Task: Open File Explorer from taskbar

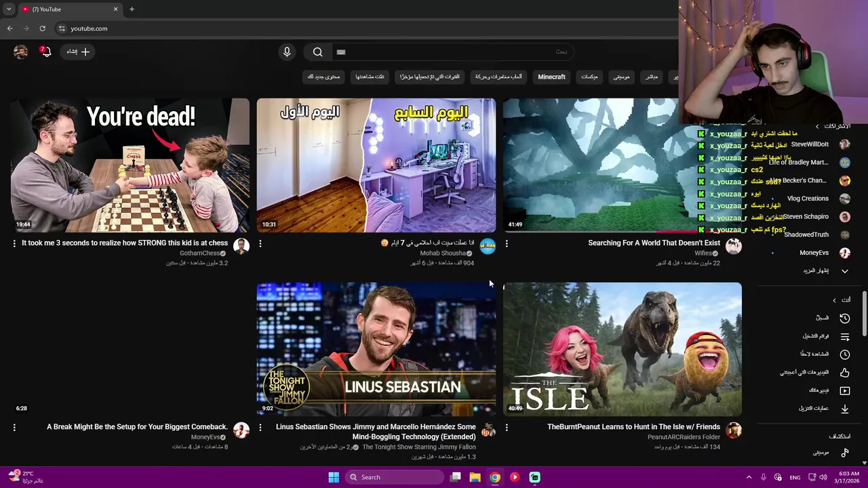Action: coord(475,477)
